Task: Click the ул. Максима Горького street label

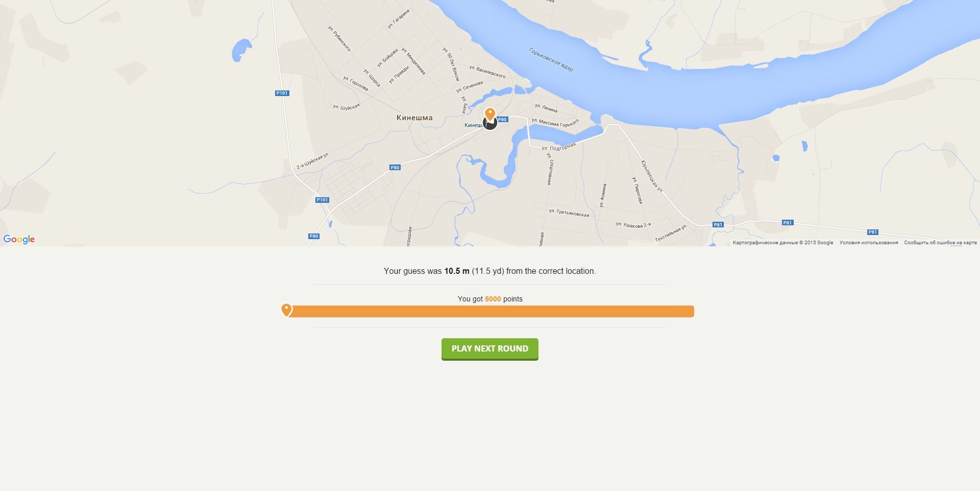Action: (555, 123)
